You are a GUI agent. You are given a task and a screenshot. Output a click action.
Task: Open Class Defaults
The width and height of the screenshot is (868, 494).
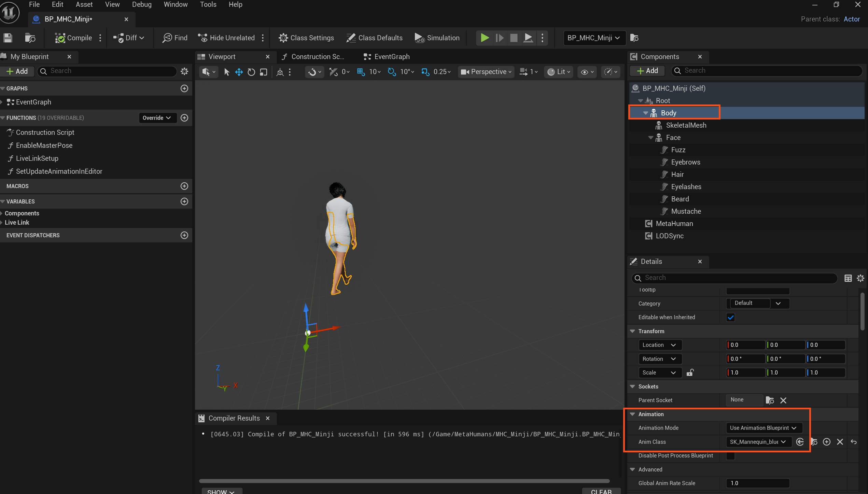374,38
